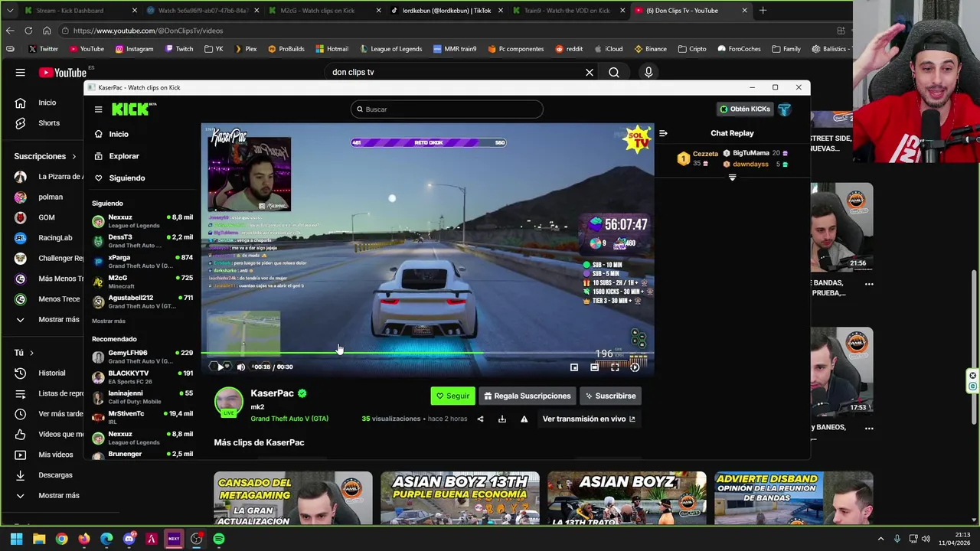Screen dimensions: 980x551
Task: Play the KaserPac clip
Action: point(220,367)
